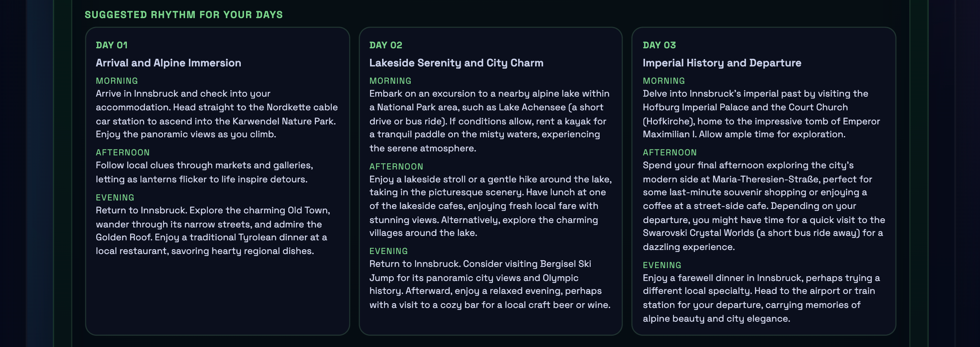The width and height of the screenshot is (980, 347).
Task: Click 'Imperial History and Departure' title
Action: coord(722,63)
